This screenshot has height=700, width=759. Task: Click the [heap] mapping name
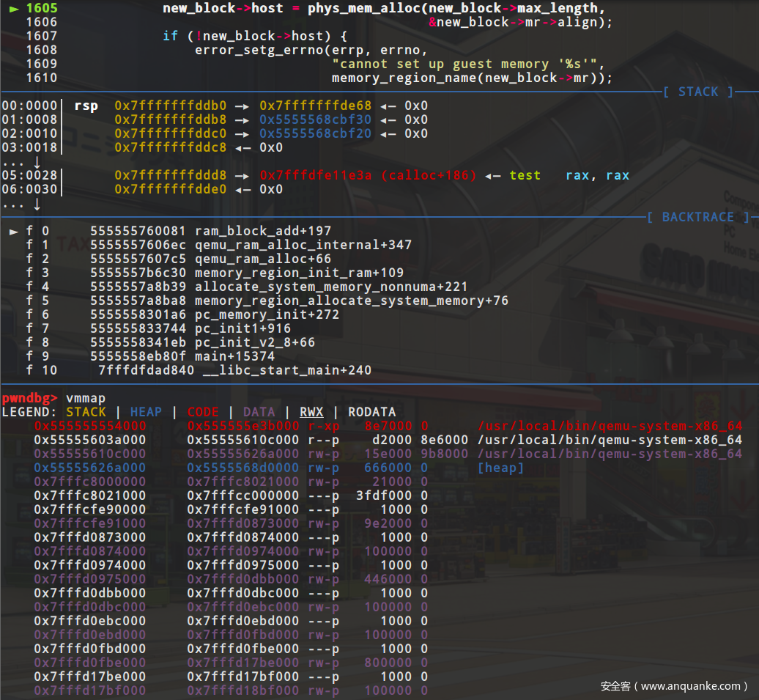pos(500,468)
